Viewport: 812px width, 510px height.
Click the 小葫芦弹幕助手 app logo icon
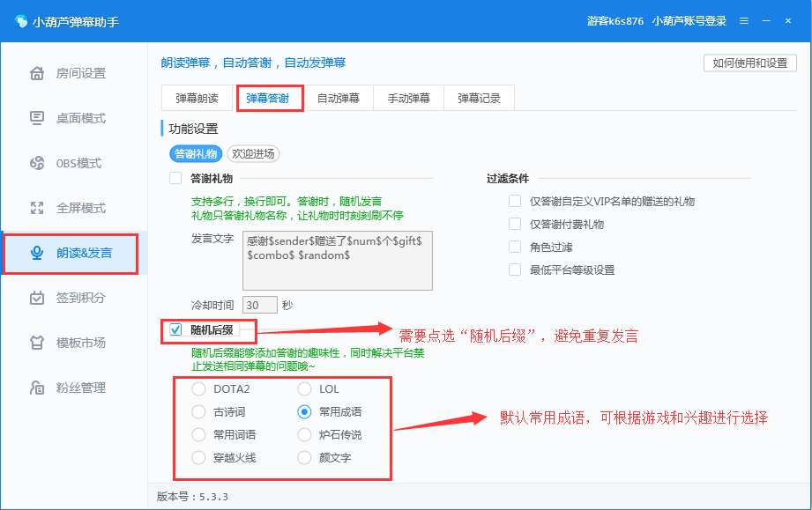coord(21,21)
